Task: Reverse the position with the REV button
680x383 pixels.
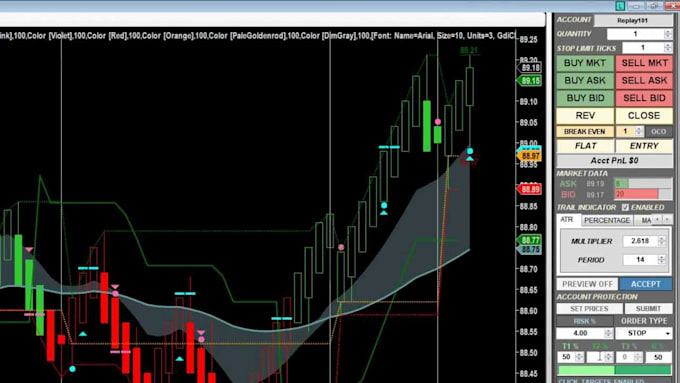Action: tap(585, 116)
